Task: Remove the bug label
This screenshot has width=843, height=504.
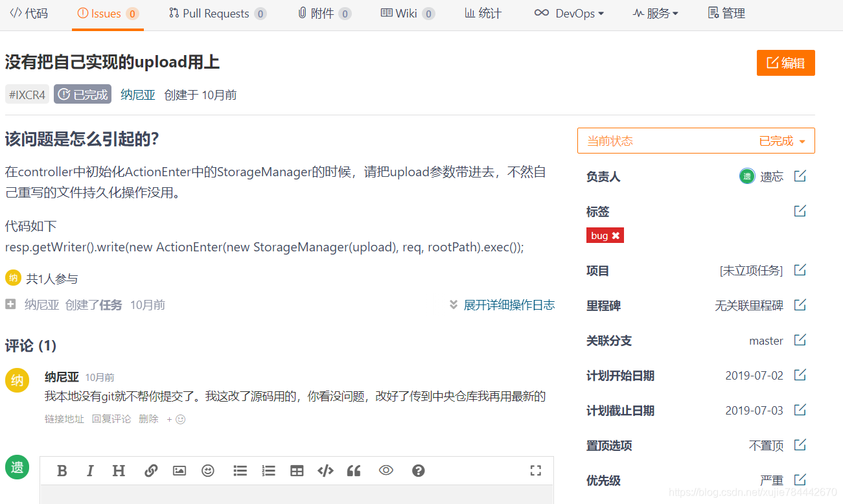Action: point(616,236)
